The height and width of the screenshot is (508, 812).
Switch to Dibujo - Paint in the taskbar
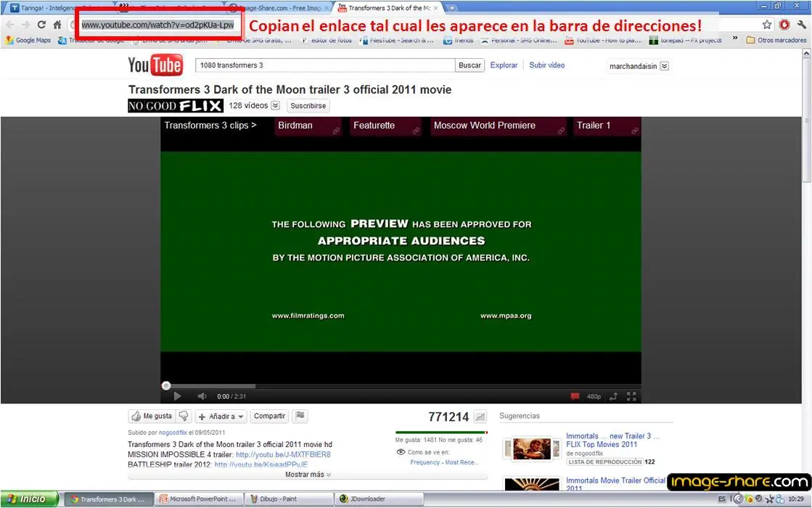(288, 499)
